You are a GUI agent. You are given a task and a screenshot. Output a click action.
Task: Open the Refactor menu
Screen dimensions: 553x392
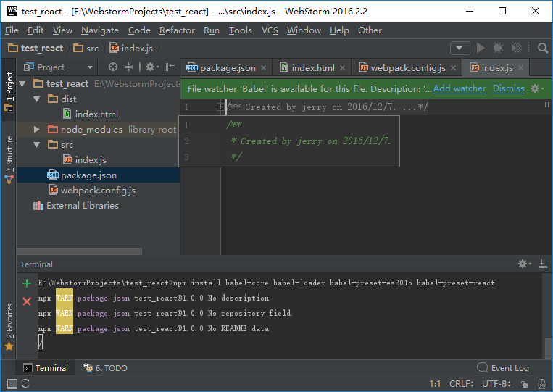click(177, 30)
